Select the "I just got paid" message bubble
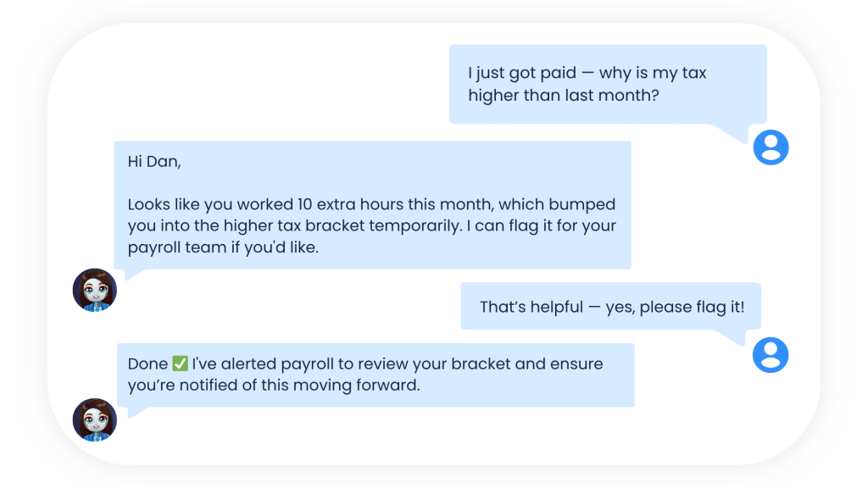Image resolution: width=868 pixels, height=488 pixels. click(607, 84)
